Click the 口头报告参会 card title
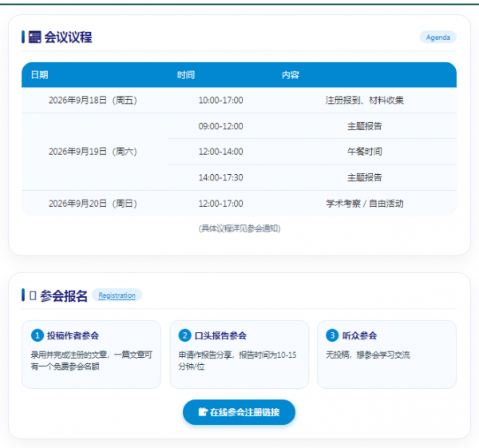Screen dimensions: 479x448 [x=220, y=335]
